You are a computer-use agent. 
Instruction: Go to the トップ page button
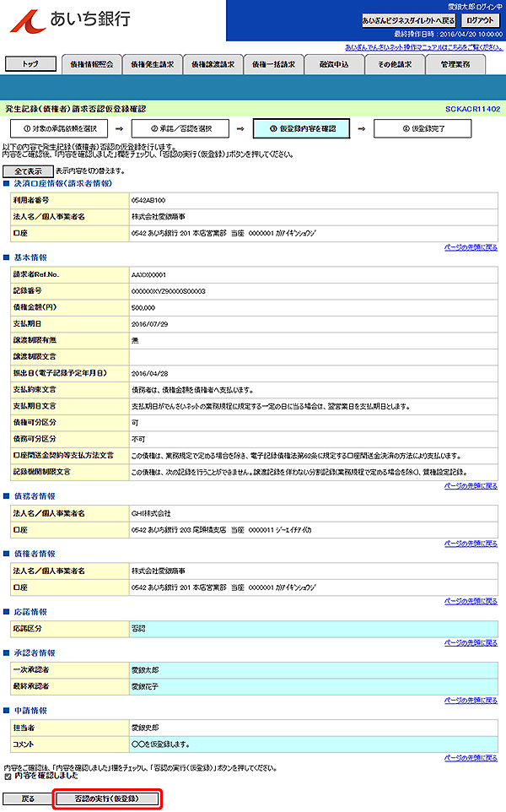(30, 63)
